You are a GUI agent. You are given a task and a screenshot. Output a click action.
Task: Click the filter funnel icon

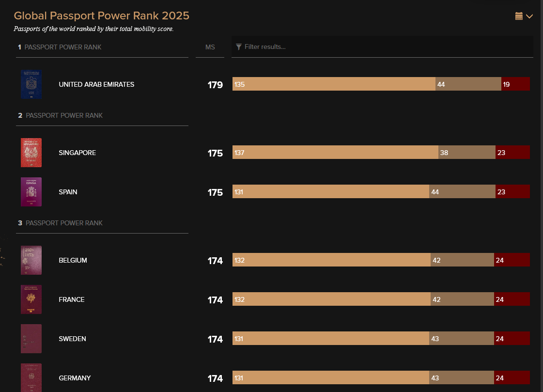[239, 47]
